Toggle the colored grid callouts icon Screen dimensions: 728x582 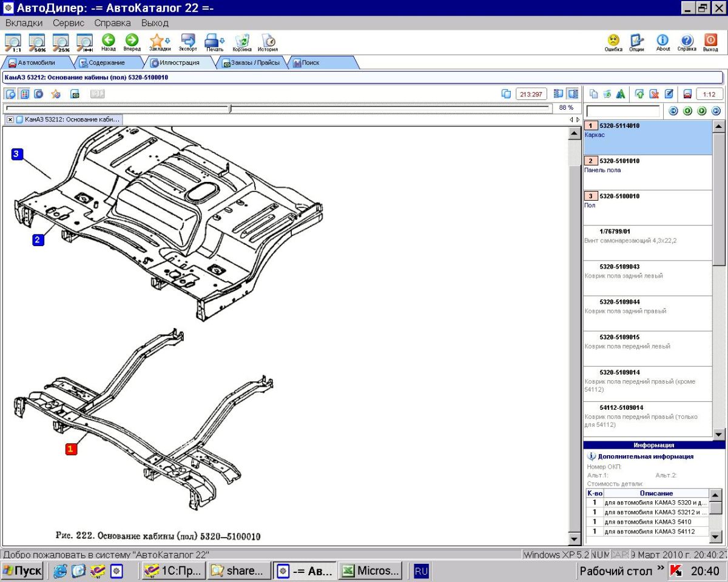24,94
